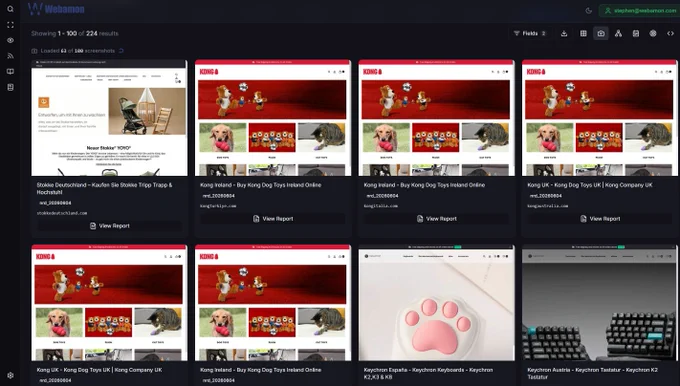Screen dimensions: 680x386
Task: Open the kongturkiye.com card screenshot
Action: (273, 118)
